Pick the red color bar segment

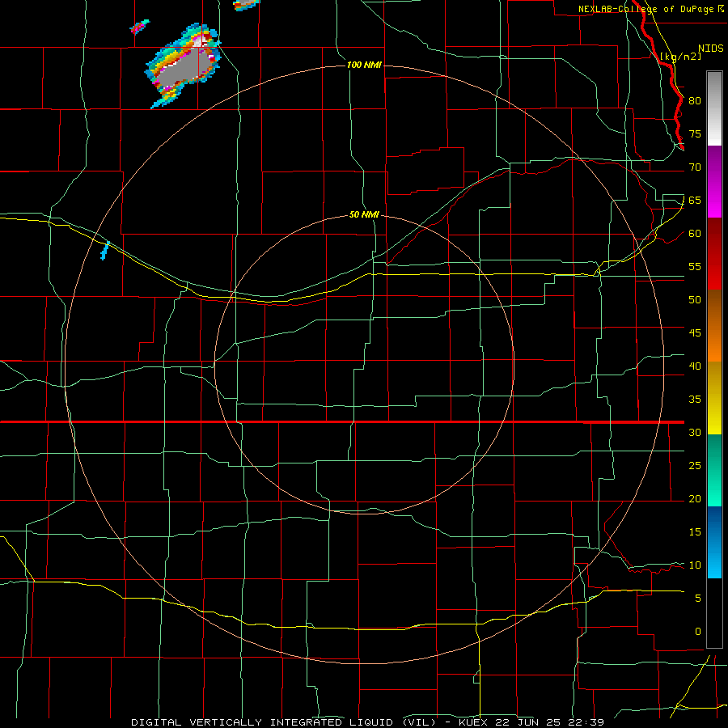click(x=714, y=253)
